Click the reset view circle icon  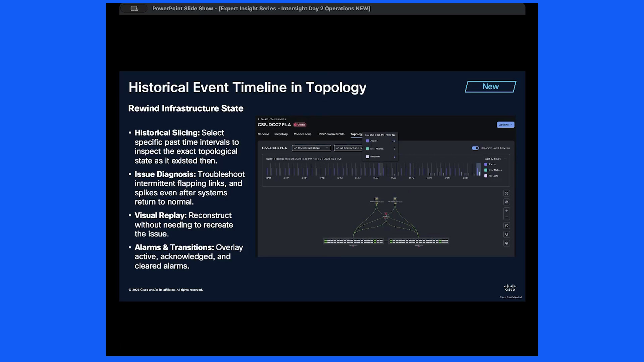tap(507, 226)
